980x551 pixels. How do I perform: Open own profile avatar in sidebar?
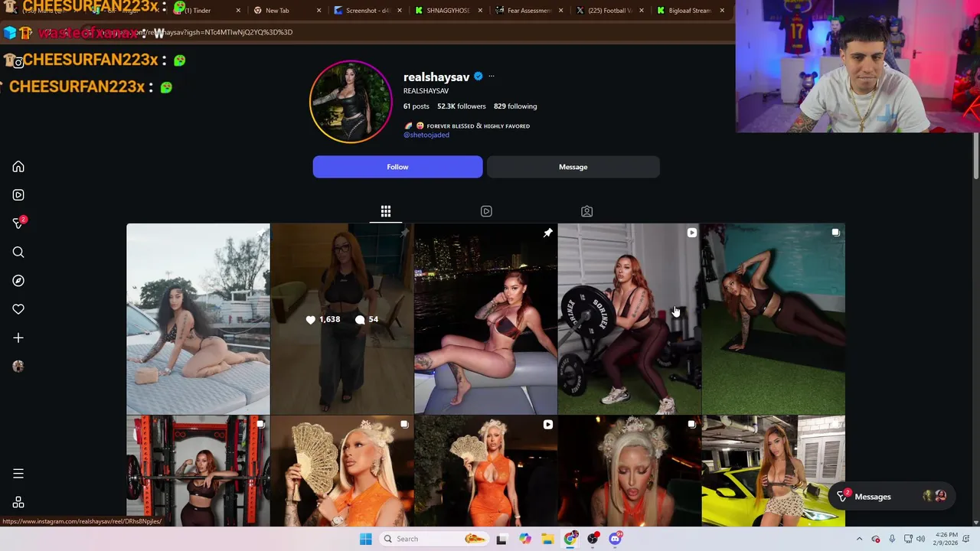pos(18,366)
